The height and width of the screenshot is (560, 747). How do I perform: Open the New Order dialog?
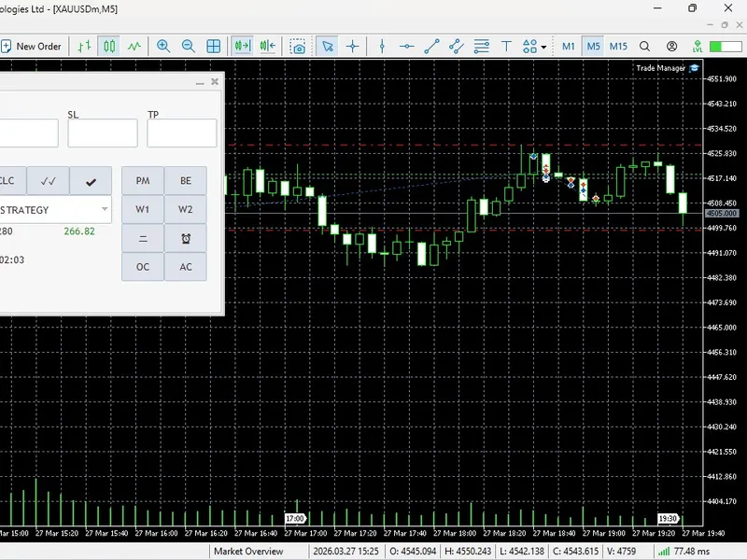tap(32, 46)
